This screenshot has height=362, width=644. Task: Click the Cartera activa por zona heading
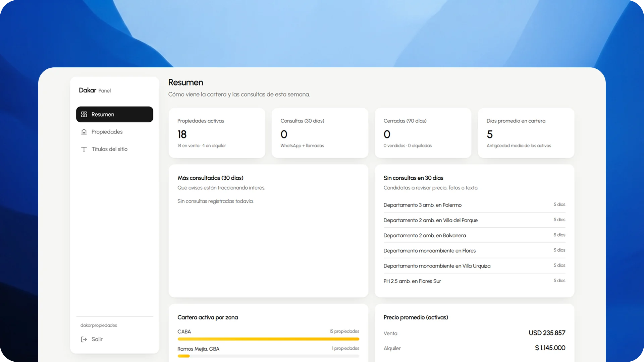(x=208, y=317)
